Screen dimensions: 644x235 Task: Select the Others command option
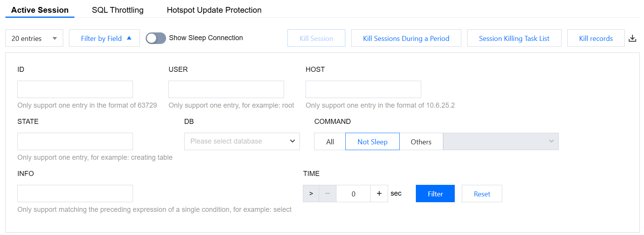pyautogui.click(x=421, y=142)
